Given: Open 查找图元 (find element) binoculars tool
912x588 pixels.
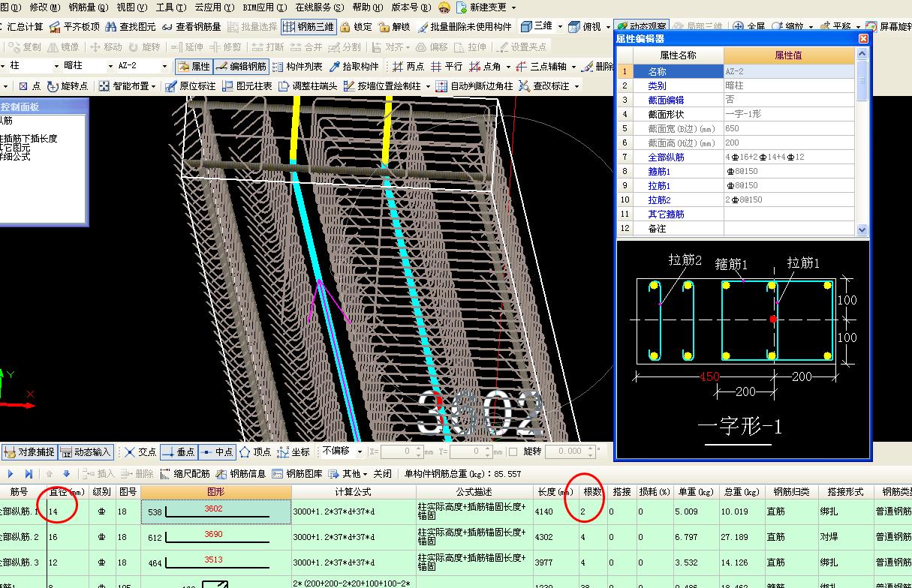Looking at the screenshot, I should pyautogui.click(x=131, y=26).
